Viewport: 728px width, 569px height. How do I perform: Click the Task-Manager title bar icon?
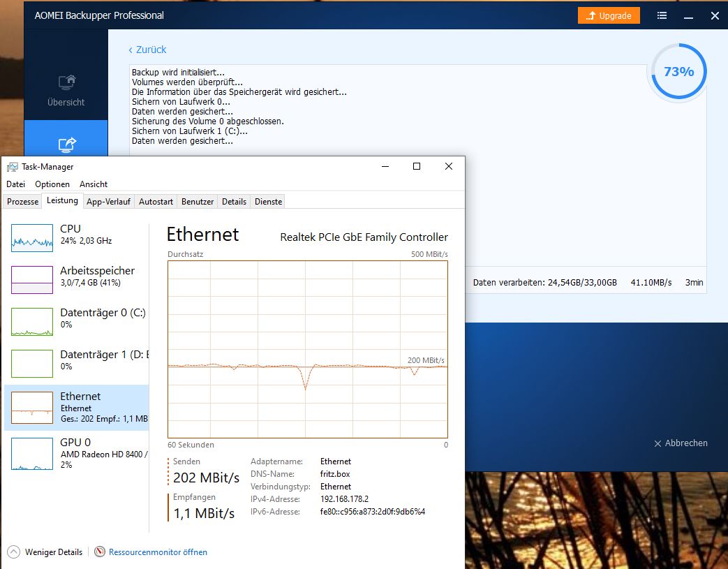point(13,167)
